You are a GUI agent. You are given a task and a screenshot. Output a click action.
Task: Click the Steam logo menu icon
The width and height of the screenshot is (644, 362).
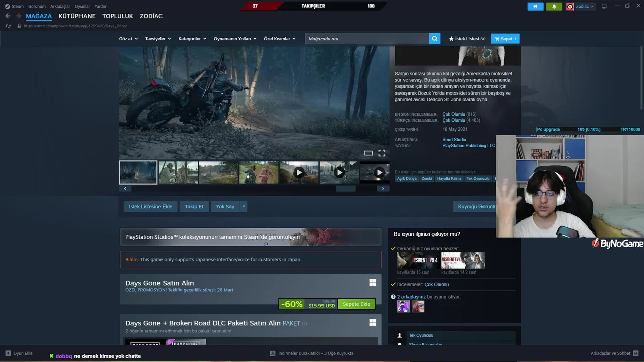[x=7, y=6]
